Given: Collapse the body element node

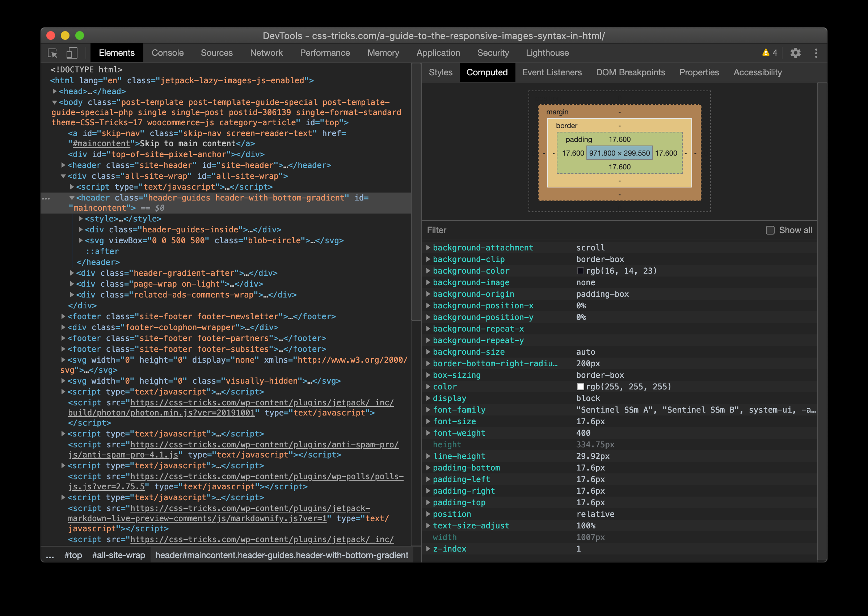Looking at the screenshot, I should pos(55,102).
